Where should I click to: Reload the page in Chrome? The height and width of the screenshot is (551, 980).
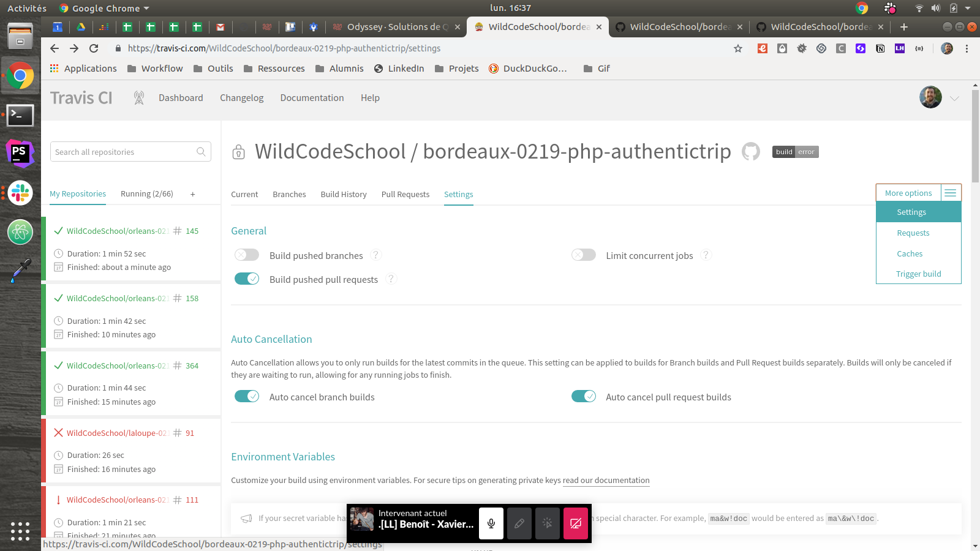pyautogui.click(x=94, y=48)
